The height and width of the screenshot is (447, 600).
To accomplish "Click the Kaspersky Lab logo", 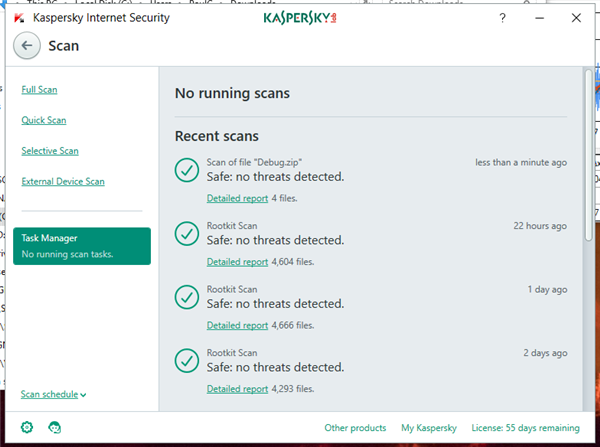I will (300, 18).
